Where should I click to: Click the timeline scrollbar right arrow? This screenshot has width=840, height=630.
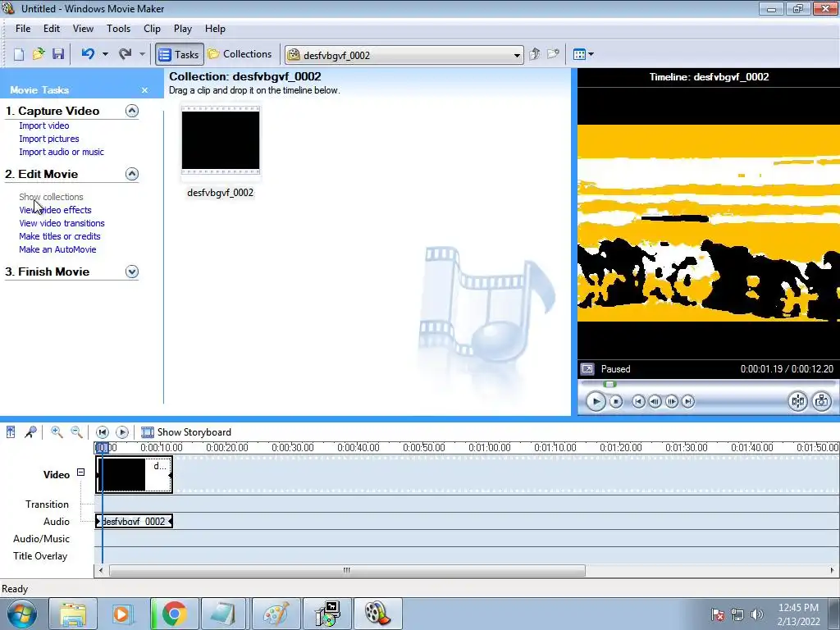(x=832, y=571)
